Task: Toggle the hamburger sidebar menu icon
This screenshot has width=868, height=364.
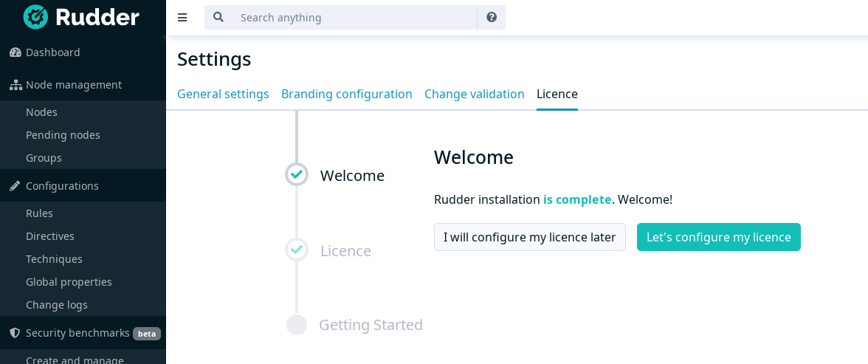Action: pos(183,18)
